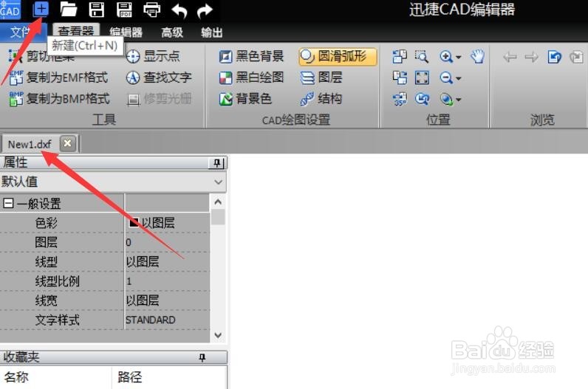The height and width of the screenshot is (389, 588).
Task: Click the blue curved-arrow icon in 浏览 group
Action: (554, 57)
